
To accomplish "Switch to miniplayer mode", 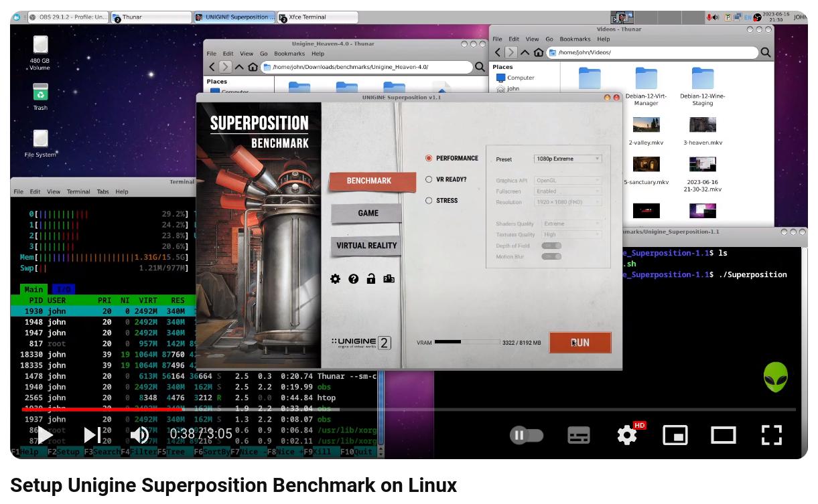I will [675, 435].
